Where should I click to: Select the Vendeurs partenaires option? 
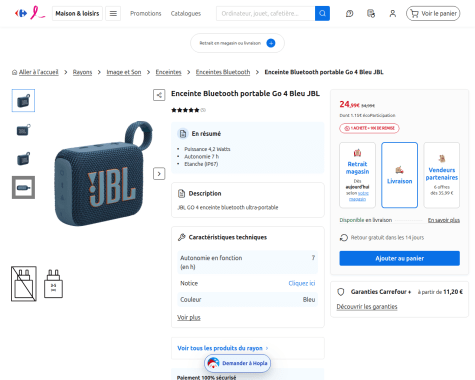[442, 175]
